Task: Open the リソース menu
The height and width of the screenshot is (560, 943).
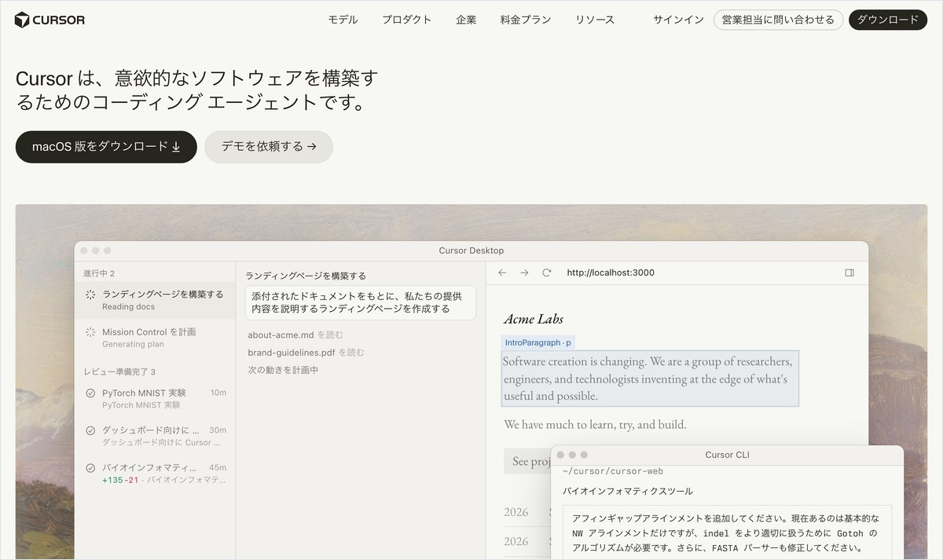Action: [595, 20]
